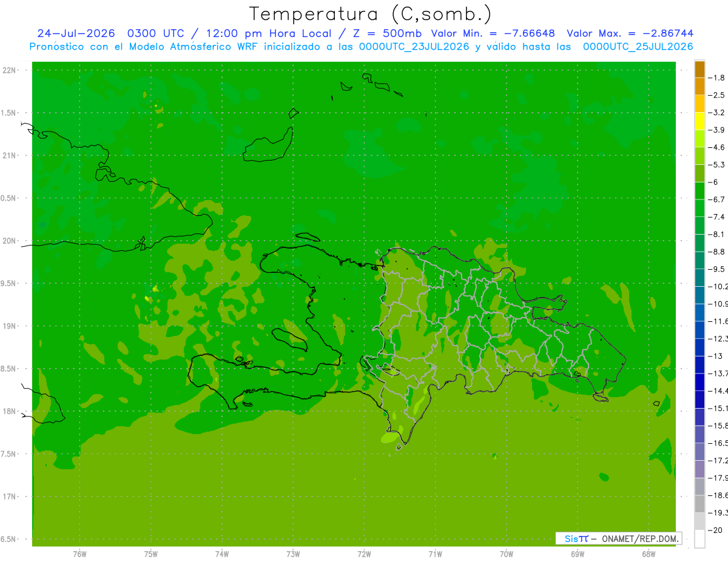Select the deep blue swatch between -13 and -13.7
The image size is (728, 562).
coord(699,364)
